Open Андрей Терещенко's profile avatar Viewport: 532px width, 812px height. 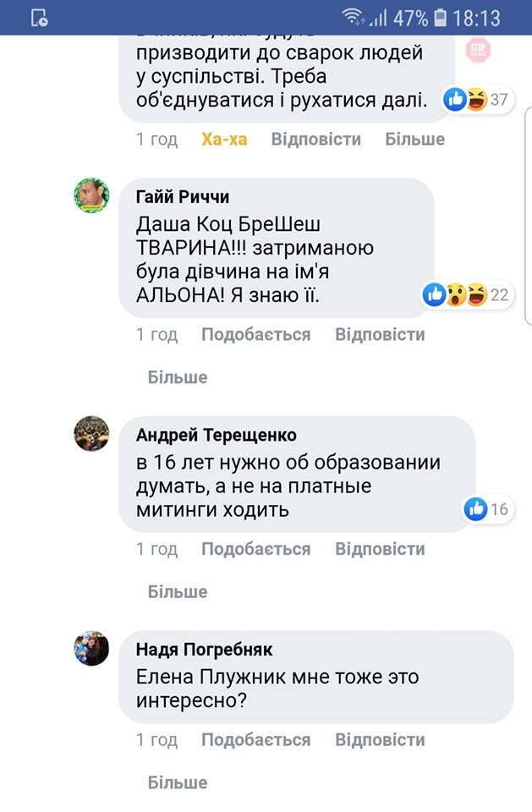click(90, 432)
